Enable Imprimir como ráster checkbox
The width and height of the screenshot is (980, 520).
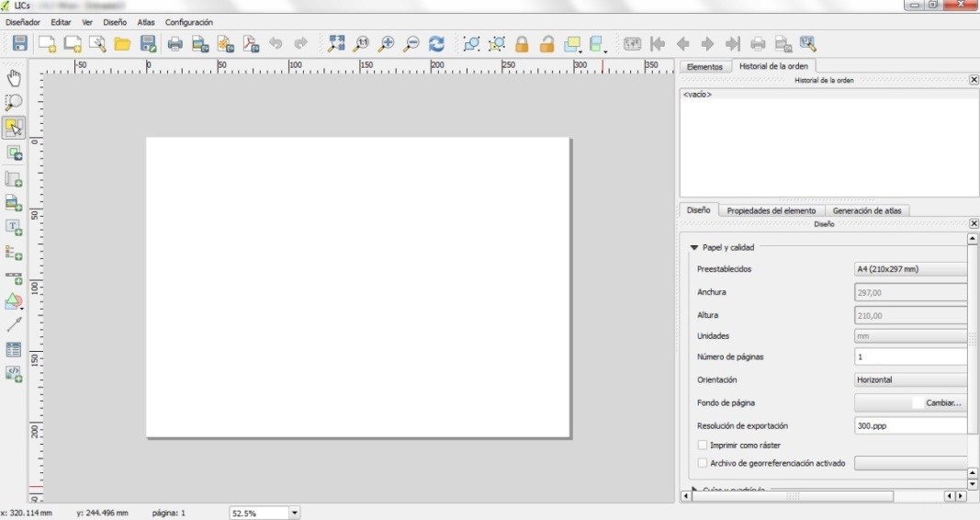[x=704, y=445]
